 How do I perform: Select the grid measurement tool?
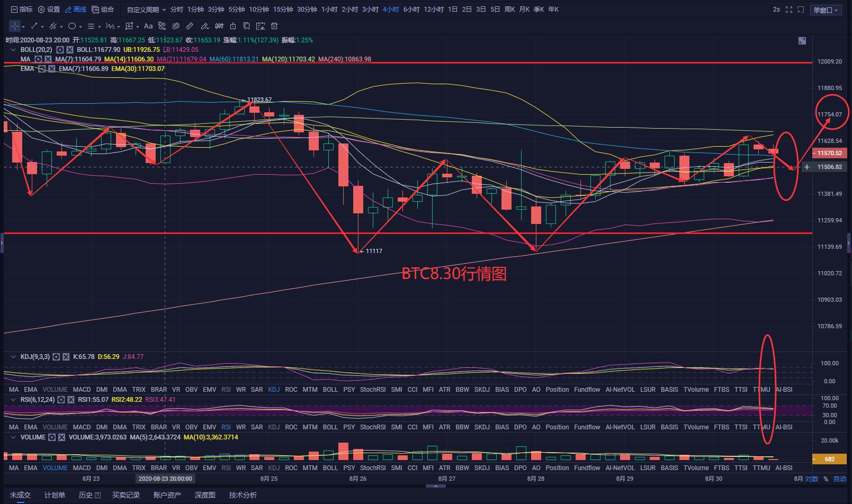click(129, 26)
